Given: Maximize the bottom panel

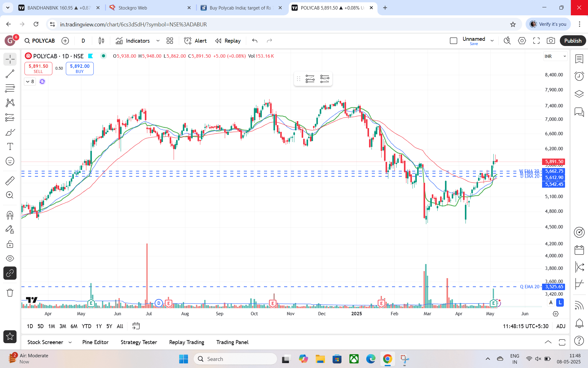Looking at the screenshot, I should tap(562, 342).
